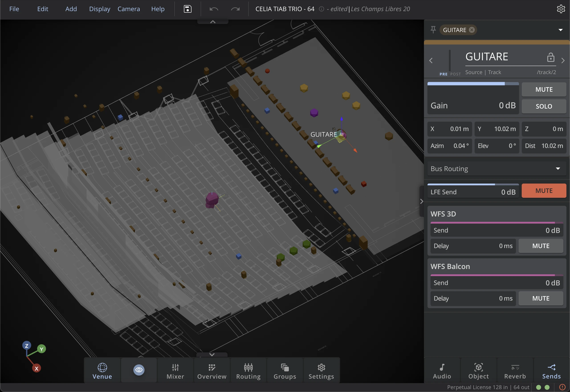570x392 pixels.
Task: Open the Edit menu
Action: coord(43,9)
